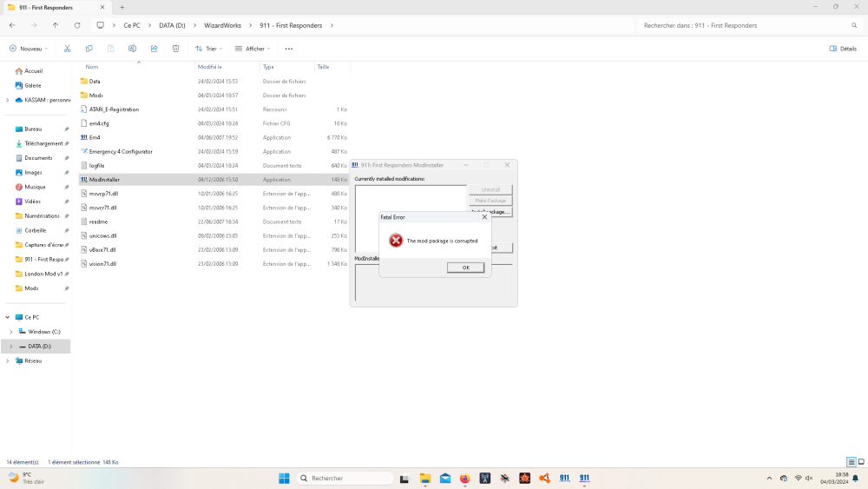Open Images in quick access
Screen dimensions: 868x489
(33, 172)
